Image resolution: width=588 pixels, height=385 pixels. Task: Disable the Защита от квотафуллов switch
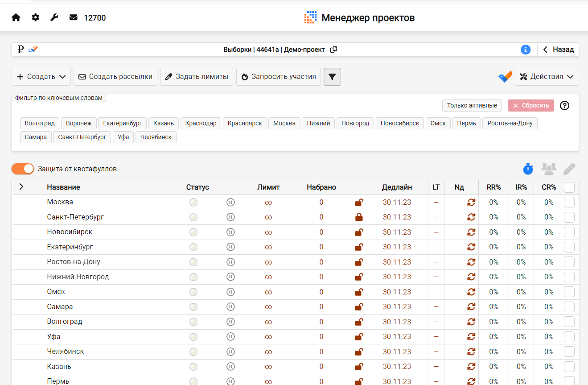(23, 169)
